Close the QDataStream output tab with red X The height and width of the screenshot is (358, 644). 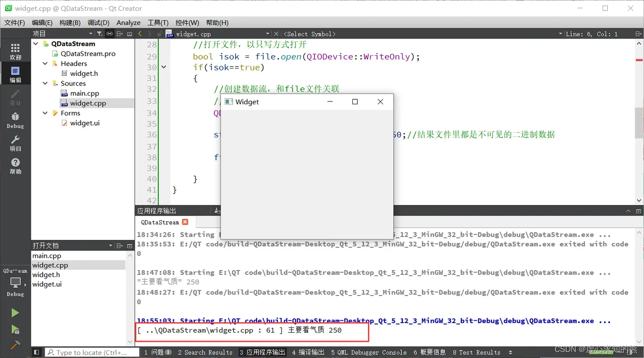185,222
